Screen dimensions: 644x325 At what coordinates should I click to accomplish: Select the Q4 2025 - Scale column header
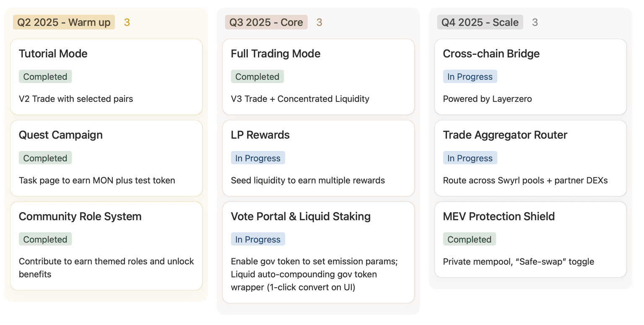pos(480,22)
